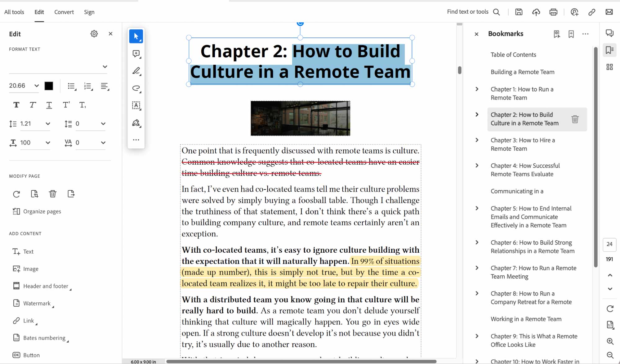Toggle italic text formatting

(x=33, y=105)
